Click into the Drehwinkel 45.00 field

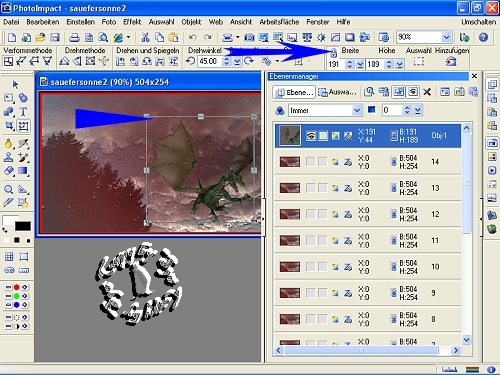210,62
